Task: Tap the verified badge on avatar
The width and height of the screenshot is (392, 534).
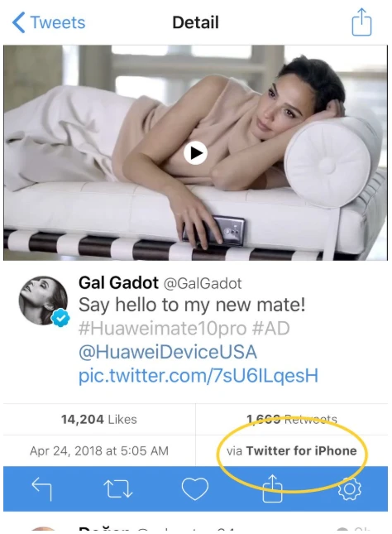Action: [60, 318]
